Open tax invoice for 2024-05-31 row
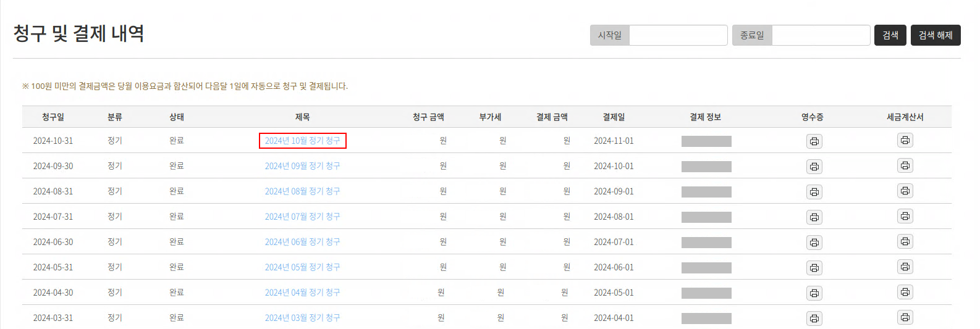Image resolution: width=980 pixels, height=329 pixels. click(905, 267)
